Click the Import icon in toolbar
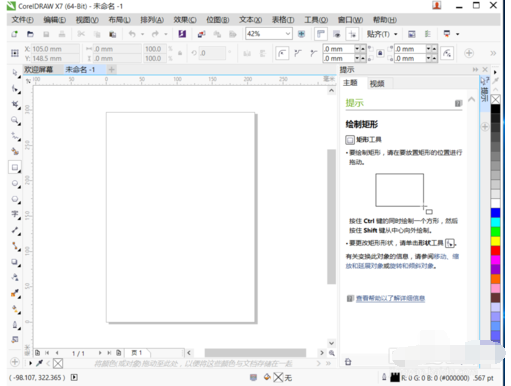The width and height of the screenshot is (511, 386). [201, 34]
